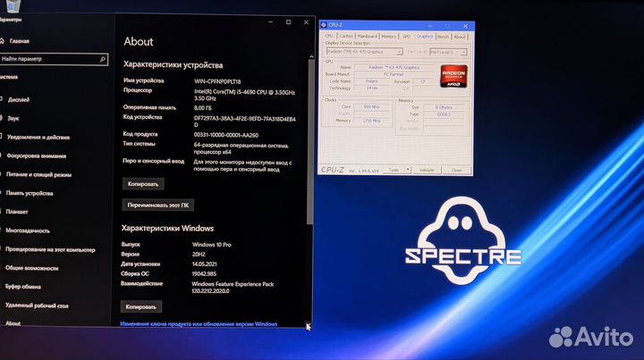The width and height of the screenshot is (644, 360).
Task: Open Звук settings in the sidebar
Action: click(x=13, y=119)
